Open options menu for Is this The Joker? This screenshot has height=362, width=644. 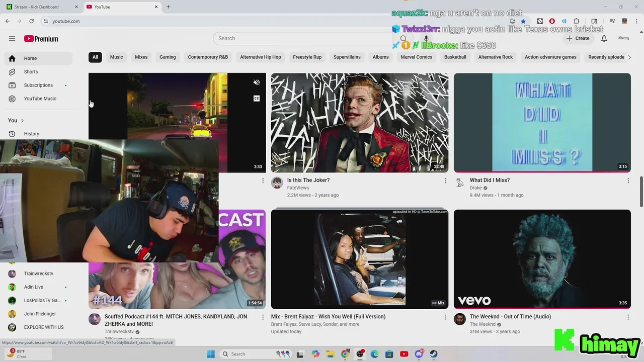[x=445, y=180]
